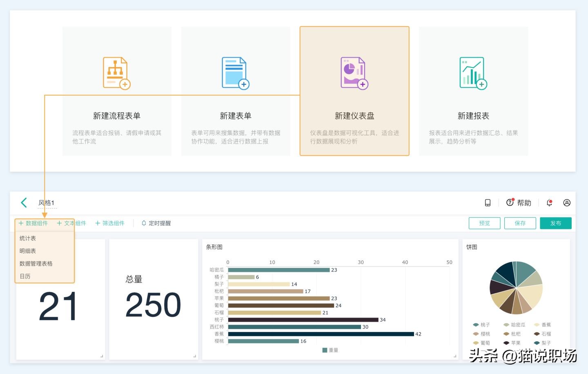Click the 新建表单 title
This screenshot has width=588, height=374.
236,116
